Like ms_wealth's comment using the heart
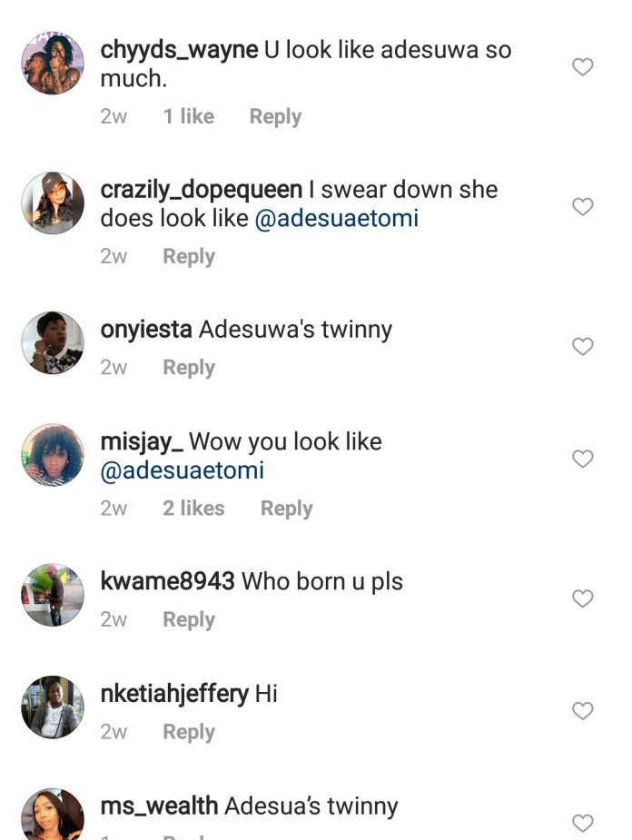 coord(582,824)
